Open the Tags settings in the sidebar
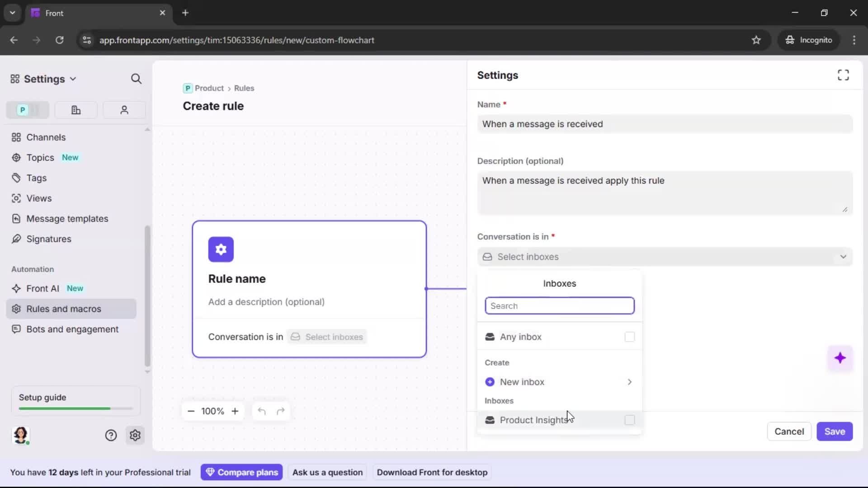This screenshot has height=488, width=868. [36, 178]
